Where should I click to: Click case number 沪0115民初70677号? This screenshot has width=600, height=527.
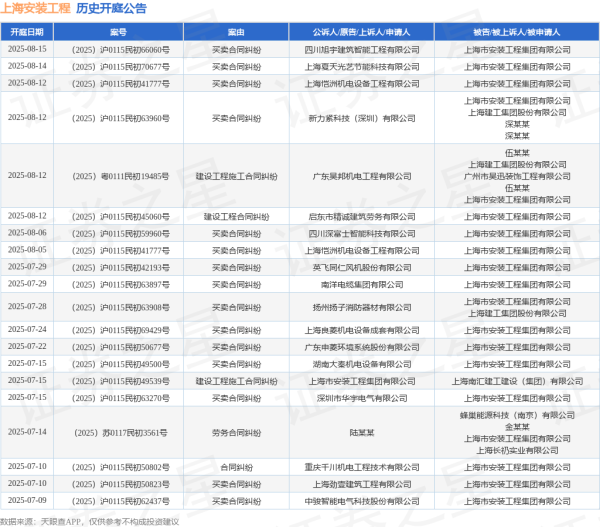click(x=121, y=67)
